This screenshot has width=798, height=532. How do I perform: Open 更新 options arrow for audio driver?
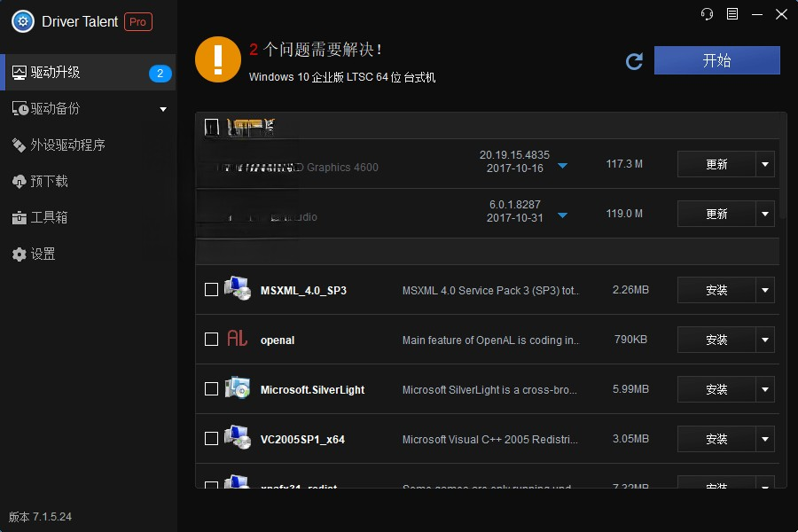[765, 214]
